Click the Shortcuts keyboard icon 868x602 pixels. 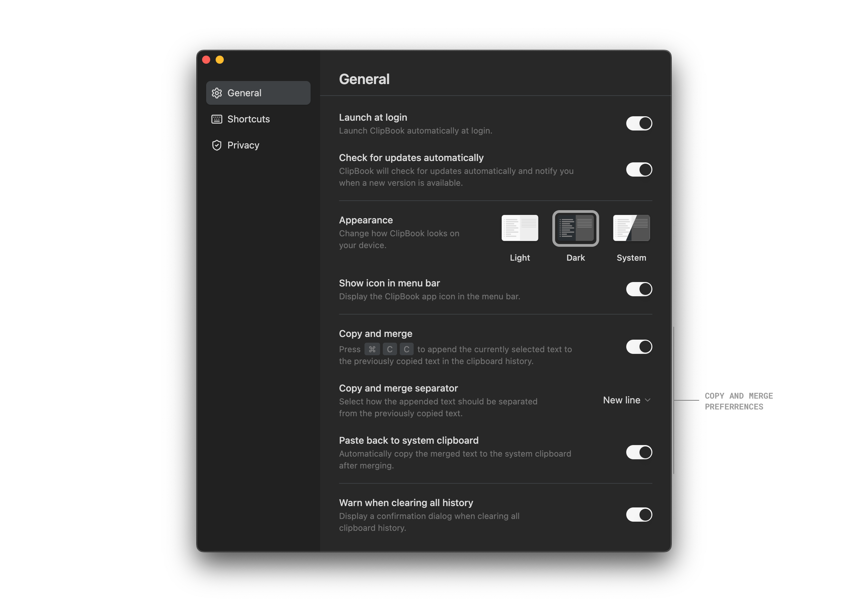coord(217,119)
